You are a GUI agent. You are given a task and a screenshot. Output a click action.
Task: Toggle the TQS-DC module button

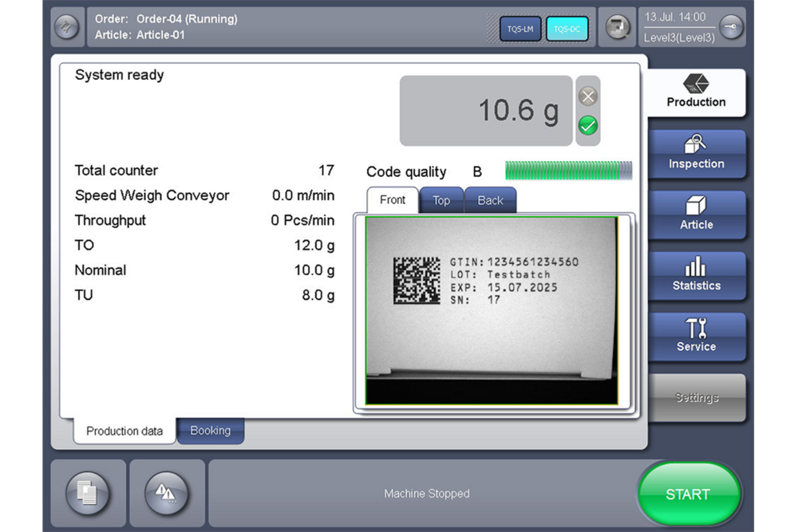pos(567,29)
